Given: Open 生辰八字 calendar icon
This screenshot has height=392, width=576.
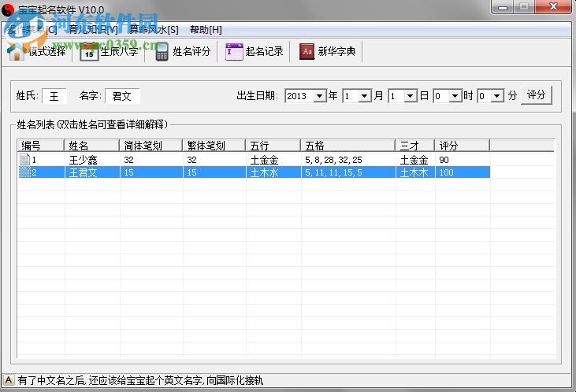Looking at the screenshot, I should point(89,51).
